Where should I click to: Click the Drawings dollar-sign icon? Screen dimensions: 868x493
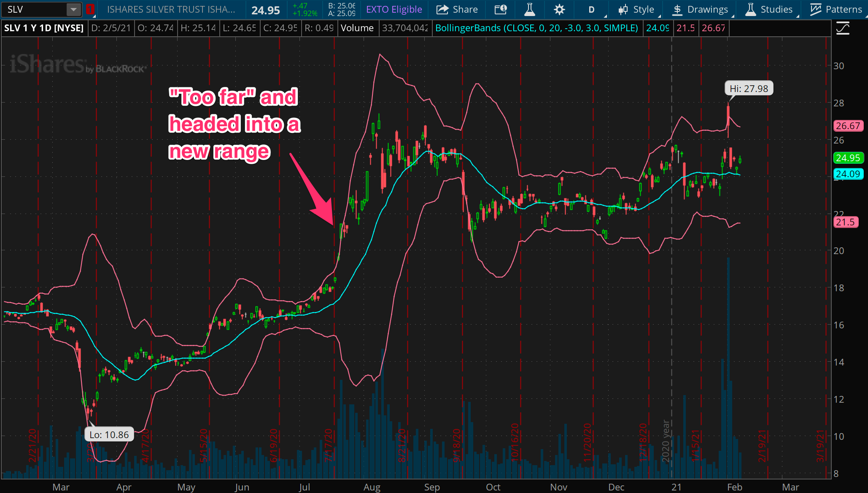(x=677, y=9)
